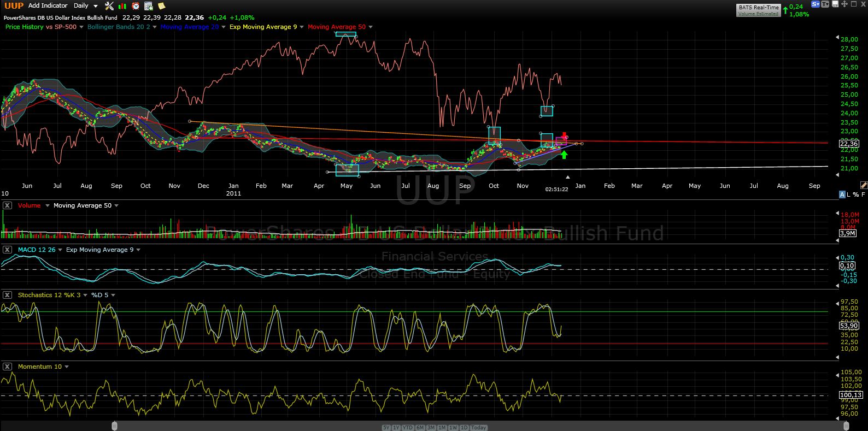
Task: Remove the MACD panel using X box
Action: coord(7,250)
